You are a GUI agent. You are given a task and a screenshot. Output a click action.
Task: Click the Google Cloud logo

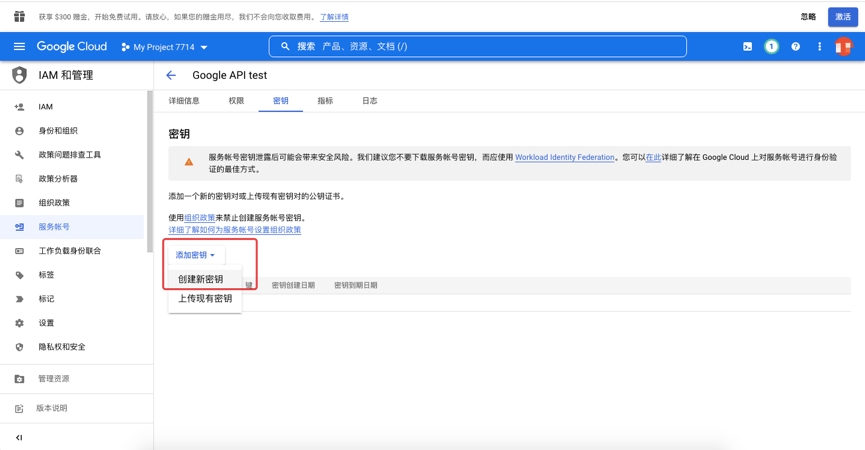(72, 46)
